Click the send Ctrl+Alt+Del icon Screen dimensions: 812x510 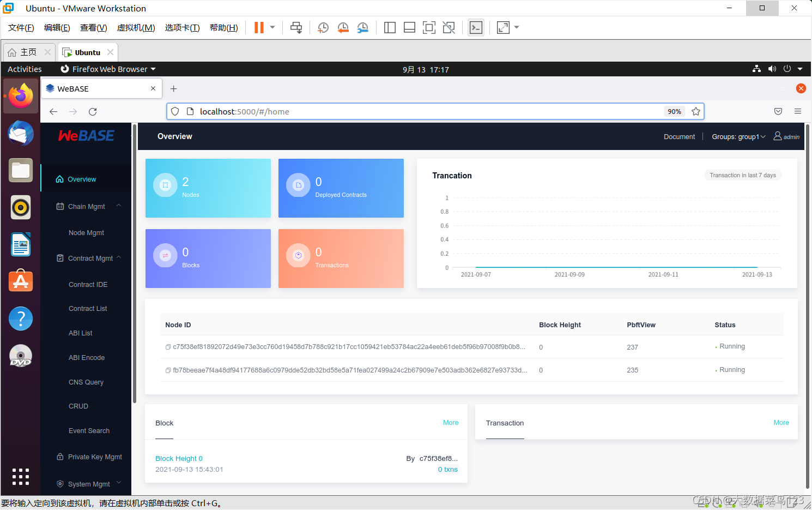(x=296, y=27)
